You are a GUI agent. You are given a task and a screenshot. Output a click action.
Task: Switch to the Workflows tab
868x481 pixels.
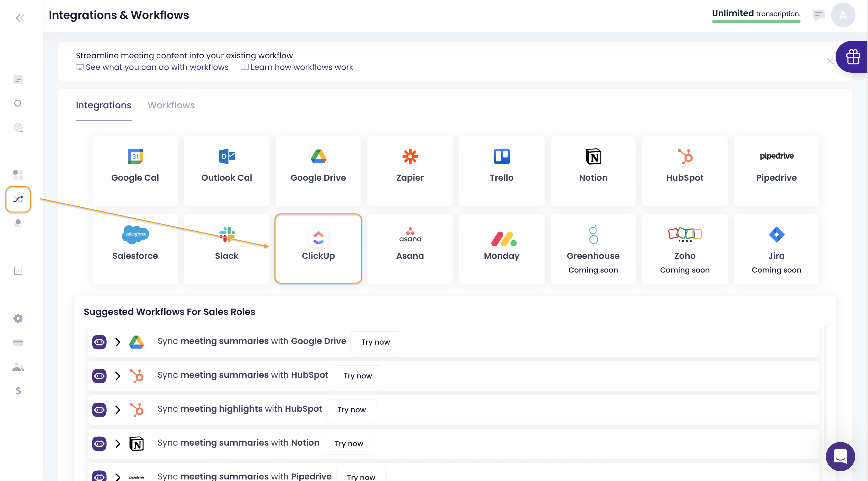click(171, 105)
